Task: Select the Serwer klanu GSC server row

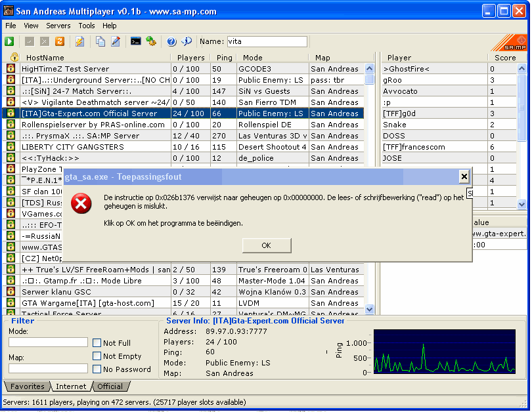Action: [x=183, y=291]
